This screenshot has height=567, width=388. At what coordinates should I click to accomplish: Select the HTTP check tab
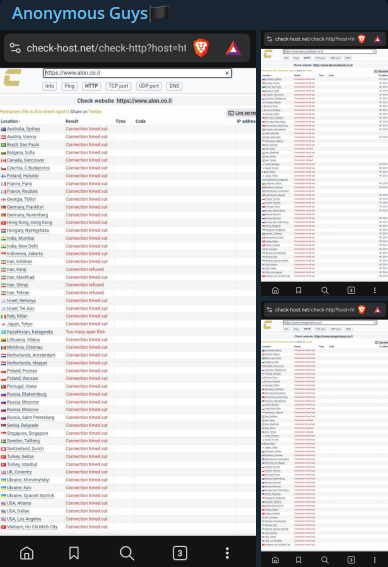91,86
